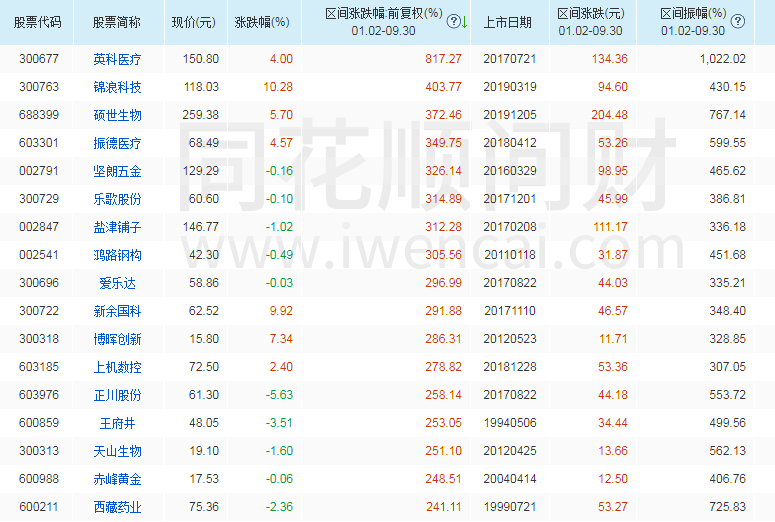Open 王府井 stock link
The width and height of the screenshot is (775, 522).
[117, 423]
